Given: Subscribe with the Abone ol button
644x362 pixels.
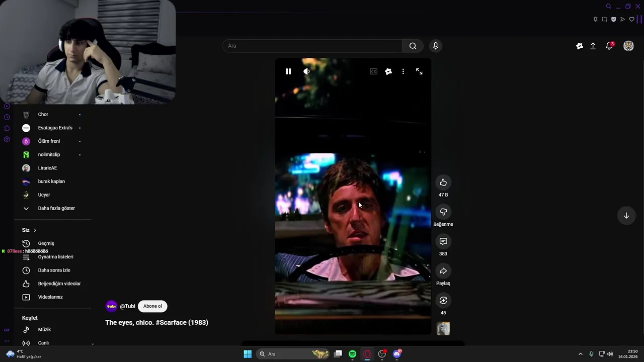Looking at the screenshot, I should [152, 306].
